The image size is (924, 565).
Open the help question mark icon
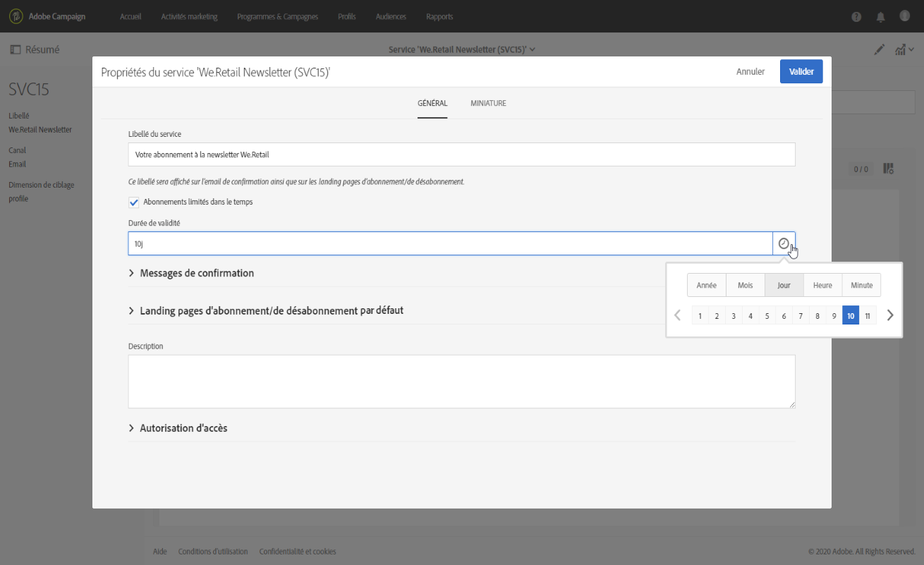[856, 17]
